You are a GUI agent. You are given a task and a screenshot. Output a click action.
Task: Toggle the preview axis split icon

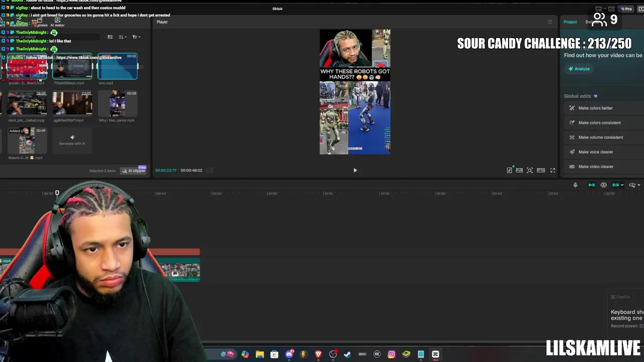click(632, 185)
